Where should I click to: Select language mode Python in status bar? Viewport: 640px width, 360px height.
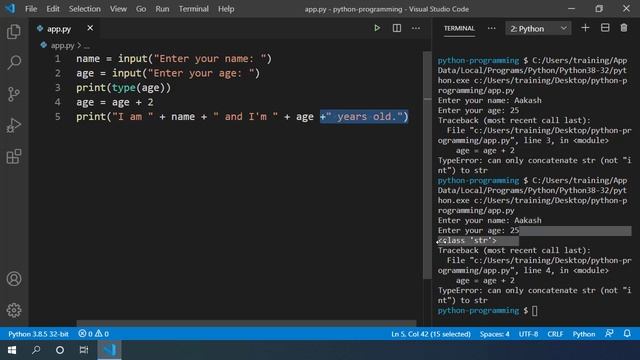584,333
